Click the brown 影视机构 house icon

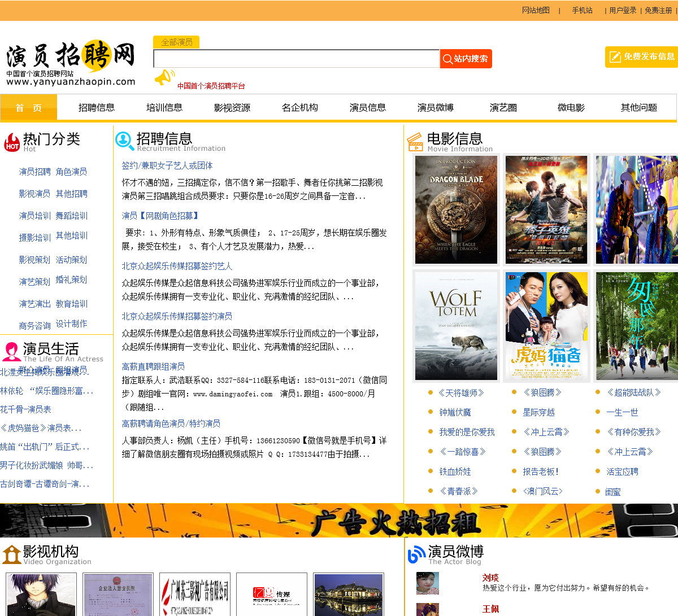click(11, 554)
